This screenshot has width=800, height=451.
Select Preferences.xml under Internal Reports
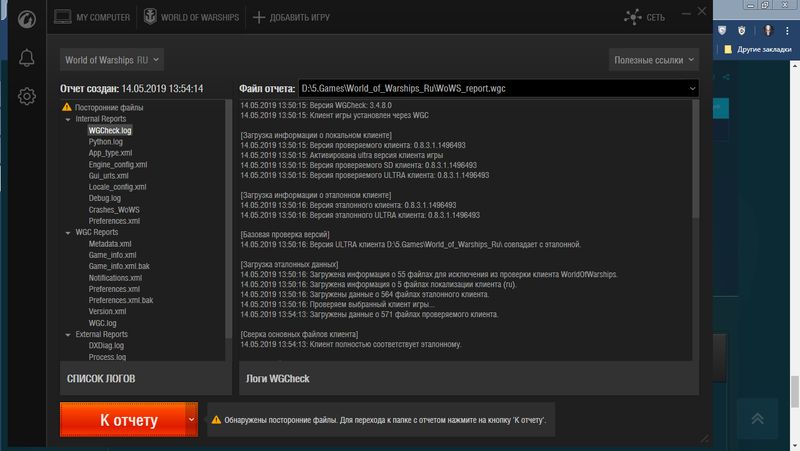[x=114, y=221]
